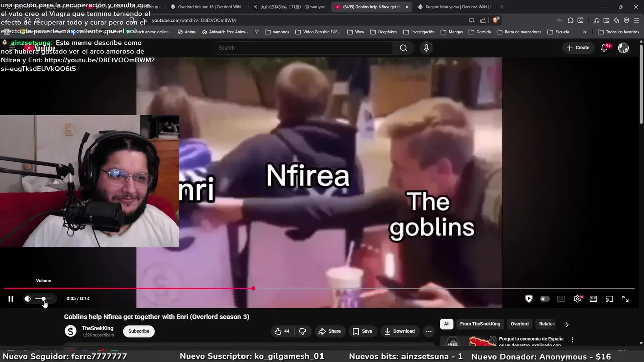Click the address bar URL
Image resolution: width=644 pixels, height=362 pixels.
pyautogui.click(x=194, y=20)
